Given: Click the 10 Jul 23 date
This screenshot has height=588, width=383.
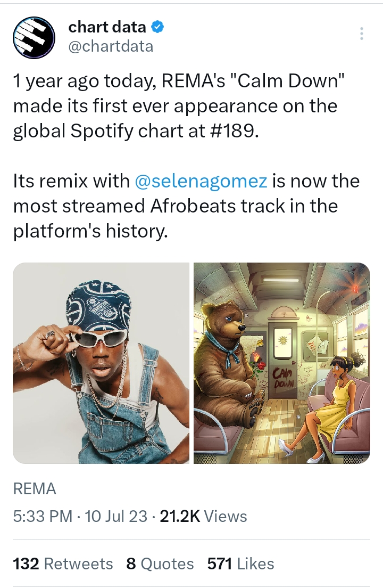Looking at the screenshot, I should point(116,516).
